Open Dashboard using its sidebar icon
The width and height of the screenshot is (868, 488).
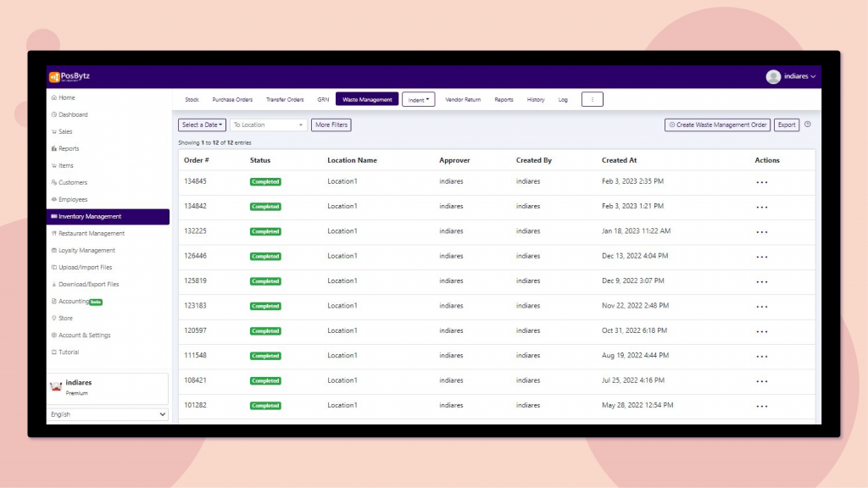pyautogui.click(x=56, y=114)
